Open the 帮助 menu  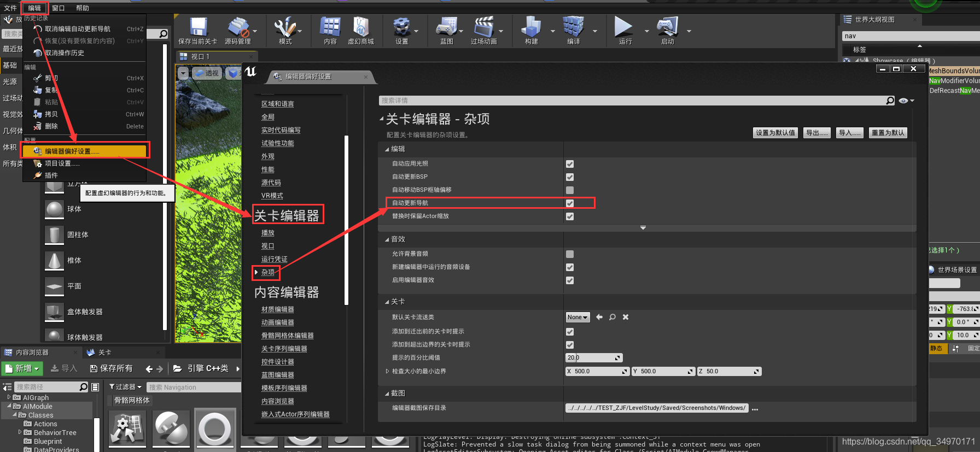(83, 8)
